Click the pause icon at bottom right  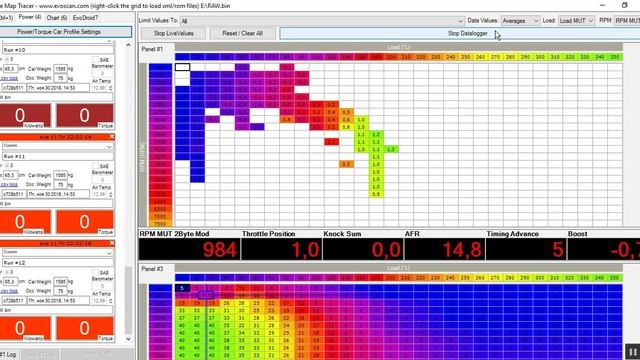pyautogui.click(x=632, y=352)
